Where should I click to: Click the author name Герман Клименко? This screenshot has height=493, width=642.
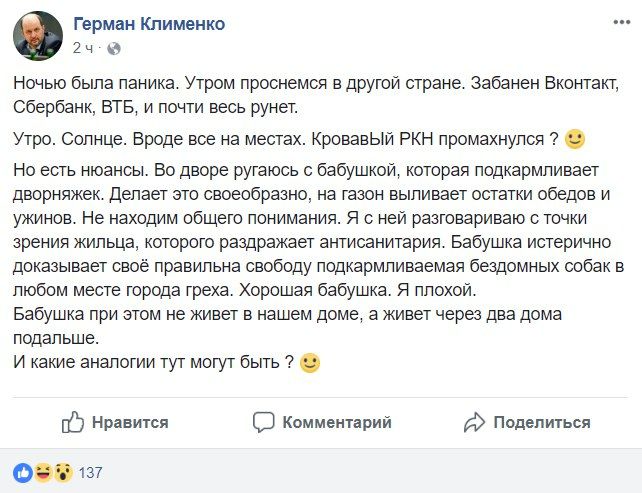point(149,24)
